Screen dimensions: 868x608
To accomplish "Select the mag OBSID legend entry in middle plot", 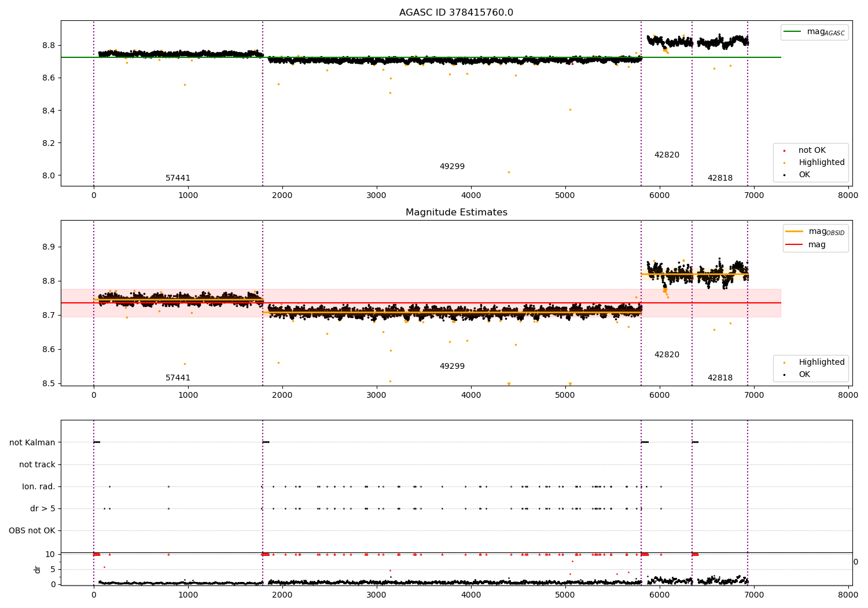I will click(815, 232).
